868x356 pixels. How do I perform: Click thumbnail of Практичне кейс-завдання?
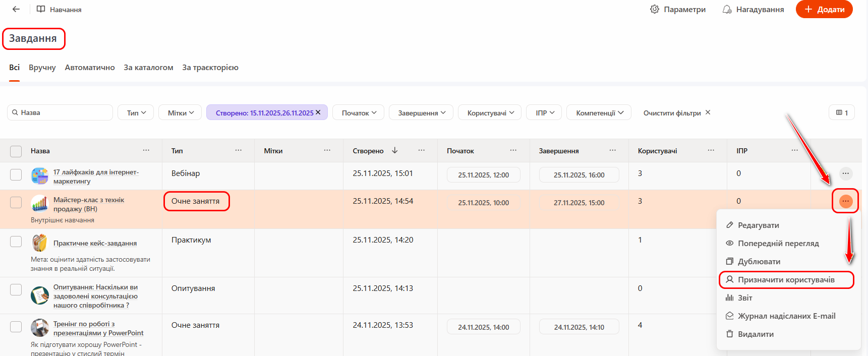click(x=40, y=243)
